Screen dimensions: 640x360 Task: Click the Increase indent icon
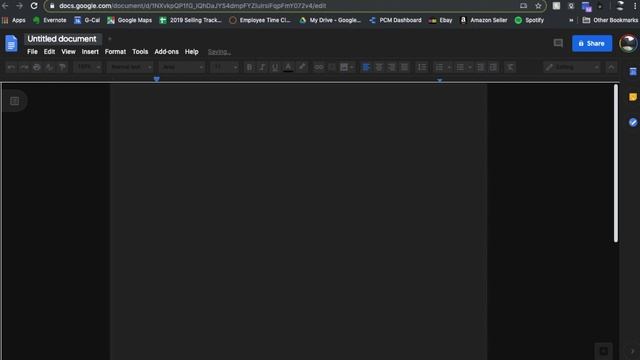(x=493, y=67)
